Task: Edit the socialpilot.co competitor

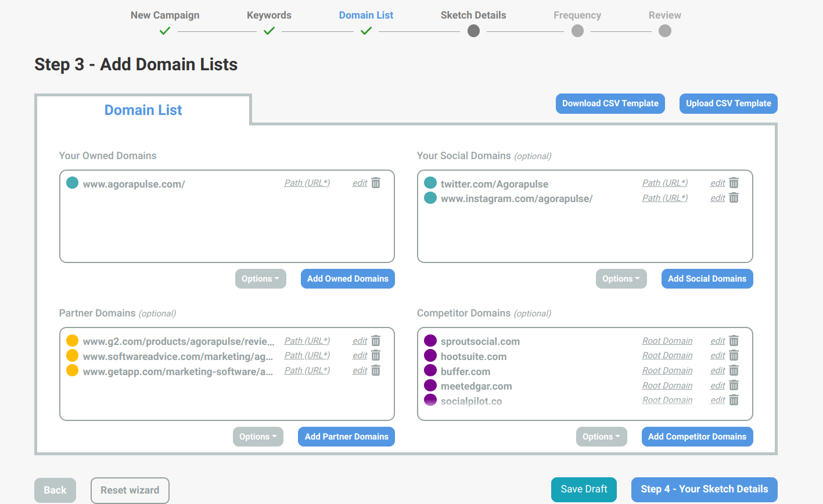Action: (x=717, y=400)
